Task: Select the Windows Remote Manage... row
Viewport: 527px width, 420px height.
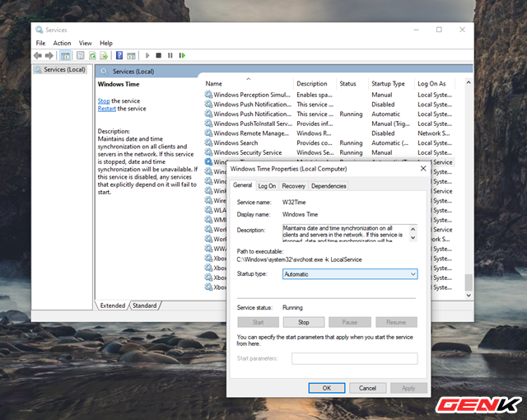Action: 329,133
